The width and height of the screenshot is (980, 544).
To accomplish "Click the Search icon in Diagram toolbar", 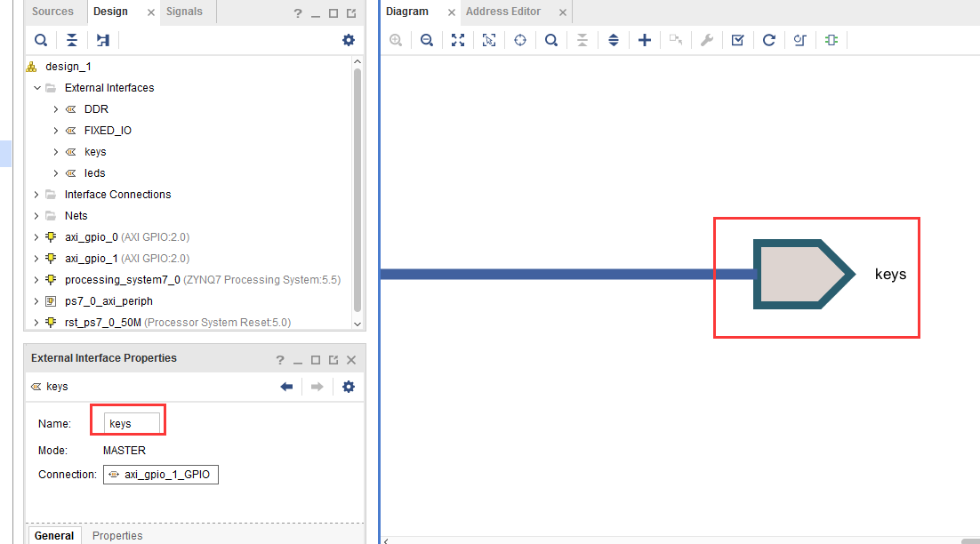I will click(550, 40).
